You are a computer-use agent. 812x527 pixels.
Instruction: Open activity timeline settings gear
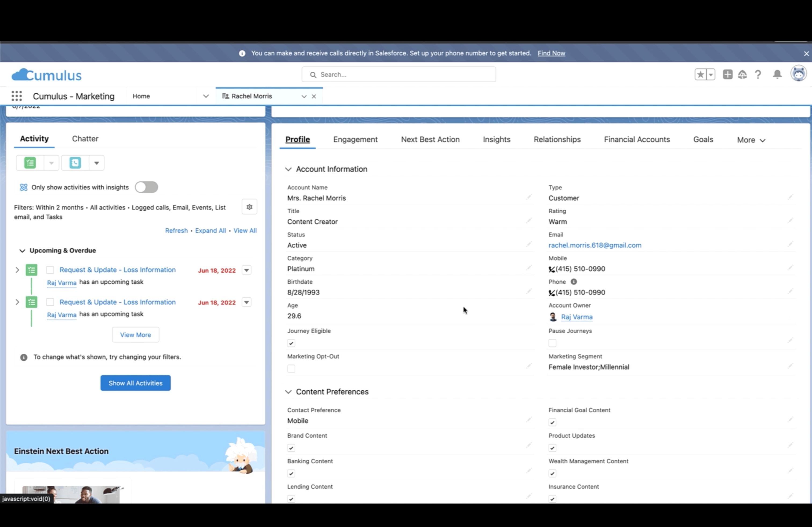click(249, 207)
